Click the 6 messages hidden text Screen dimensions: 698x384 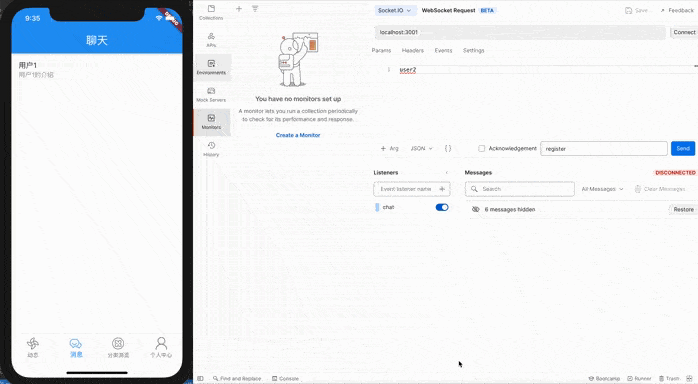[x=510, y=210]
